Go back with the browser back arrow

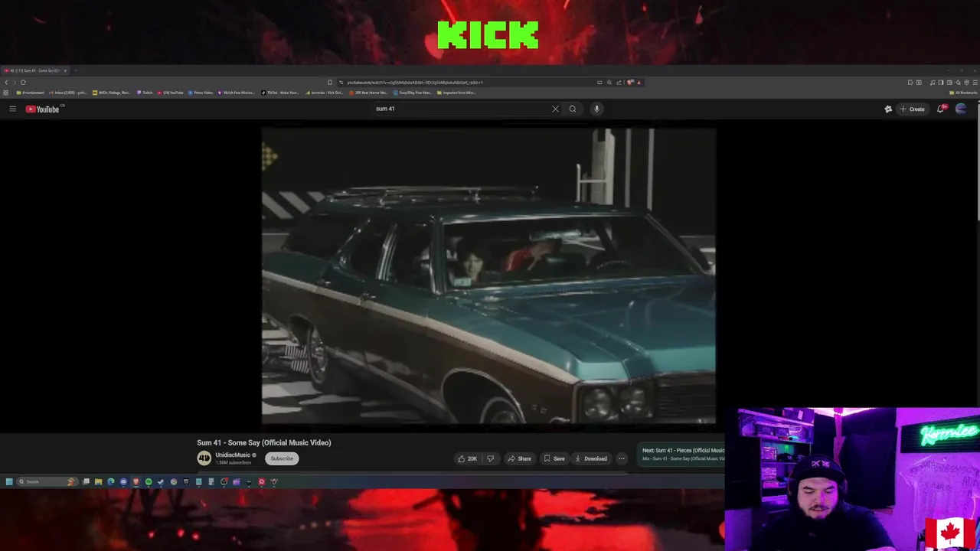6,82
